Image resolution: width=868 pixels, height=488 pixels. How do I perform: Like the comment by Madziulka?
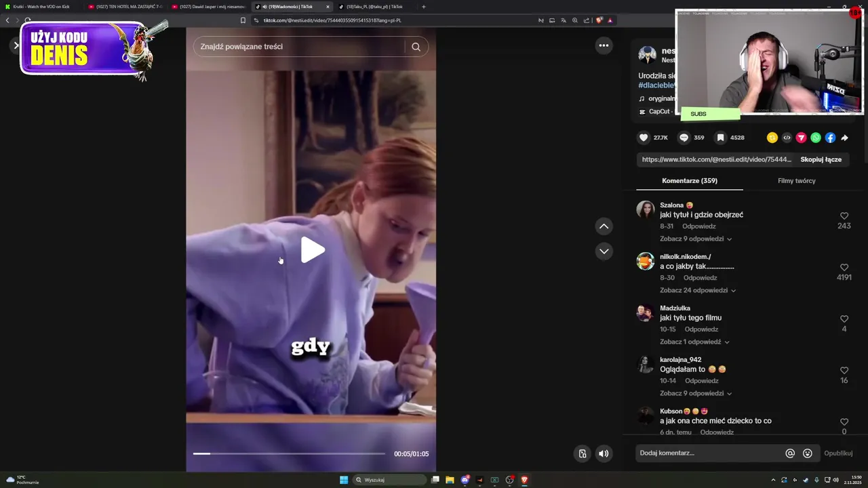click(844, 319)
